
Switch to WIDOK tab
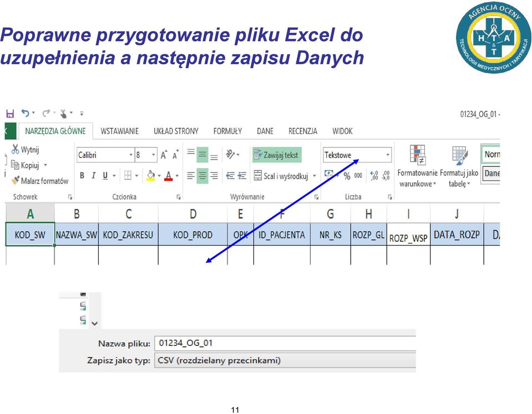pyautogui.click(x=342, y=131)
